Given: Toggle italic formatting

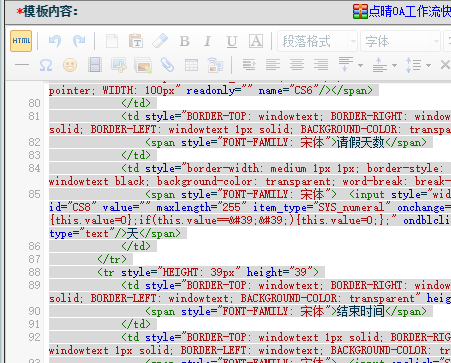Looking at the screenshot, I should point(207,41).
